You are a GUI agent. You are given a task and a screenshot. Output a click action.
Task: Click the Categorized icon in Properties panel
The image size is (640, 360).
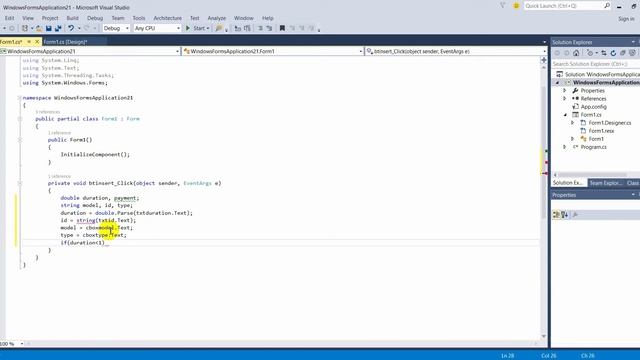pyautogui.click(x=556, y=215)
